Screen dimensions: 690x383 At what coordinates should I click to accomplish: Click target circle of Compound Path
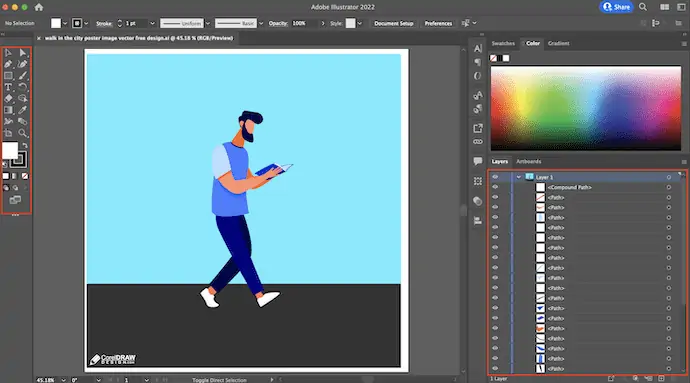pyautogui.click(x=668, y=187)
